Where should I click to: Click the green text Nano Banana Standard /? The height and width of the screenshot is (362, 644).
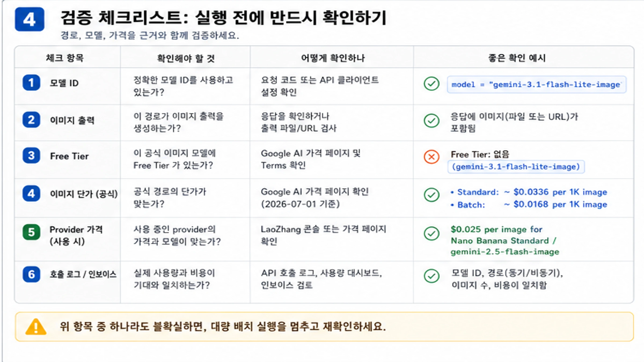coord(503,241)
